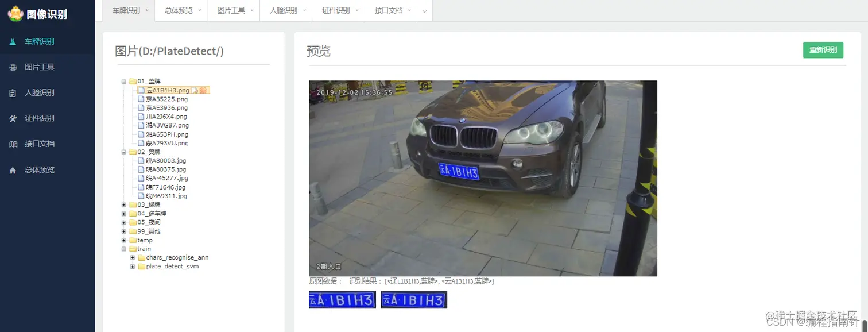
Task: Select file 皖A80003.jpg
Action: tap(166, 161)
